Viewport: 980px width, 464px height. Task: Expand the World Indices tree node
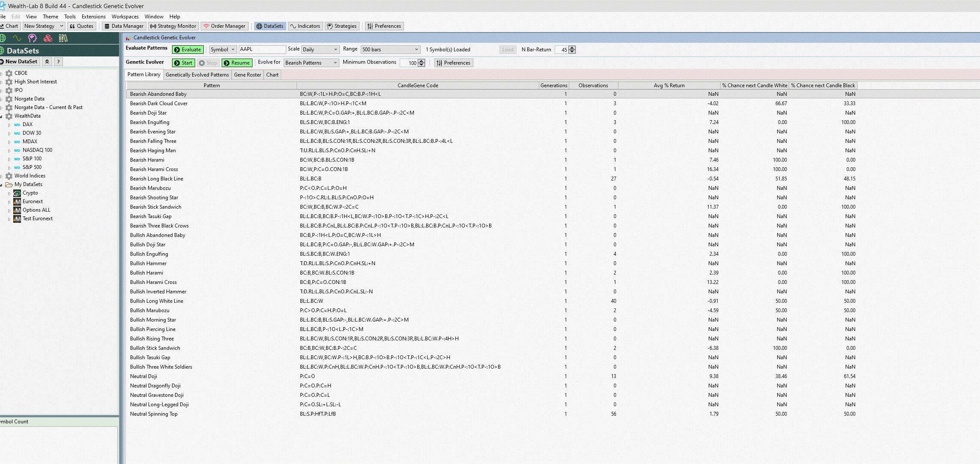(x=2, y=176)
